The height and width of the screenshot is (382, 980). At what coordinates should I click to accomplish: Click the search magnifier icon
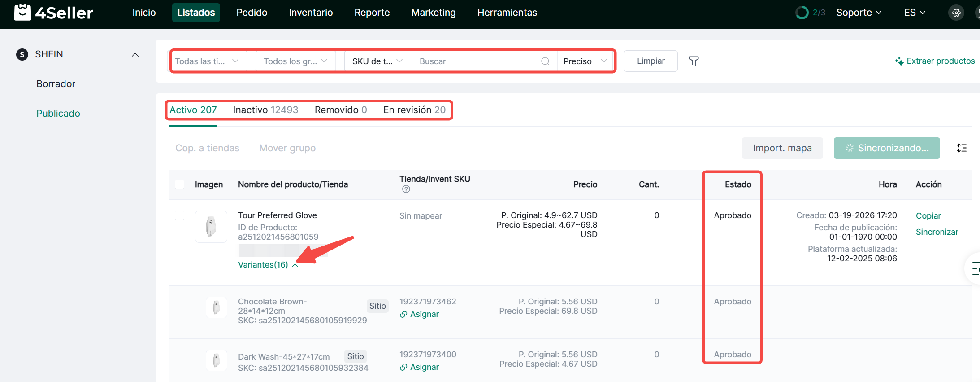545,61
